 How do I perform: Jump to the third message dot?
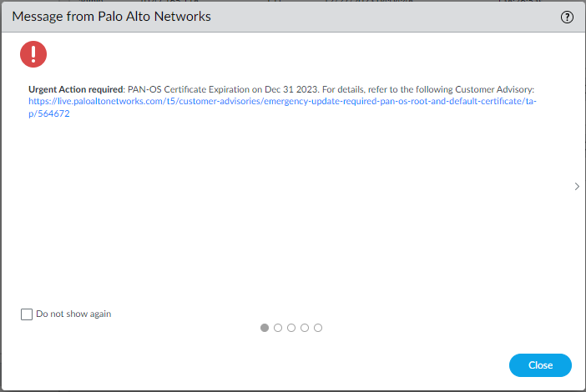coord(291,328)
